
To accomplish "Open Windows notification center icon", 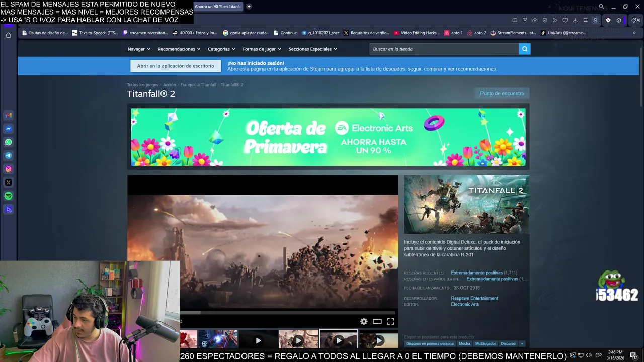I will click(x=633, y=355).
